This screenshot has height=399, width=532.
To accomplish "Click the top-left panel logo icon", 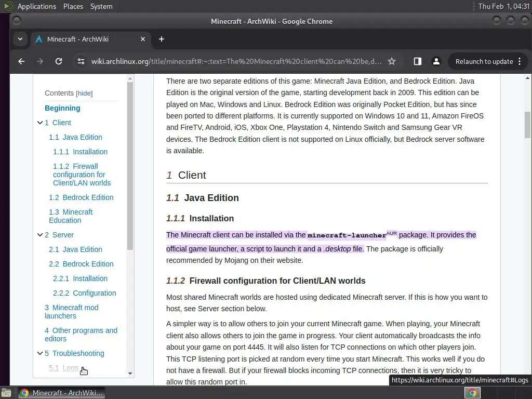I will point(8,6).
